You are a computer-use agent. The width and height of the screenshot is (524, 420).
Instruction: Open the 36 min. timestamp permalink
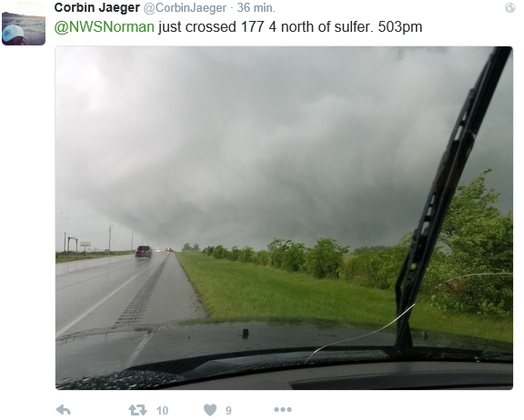point(256,7)
